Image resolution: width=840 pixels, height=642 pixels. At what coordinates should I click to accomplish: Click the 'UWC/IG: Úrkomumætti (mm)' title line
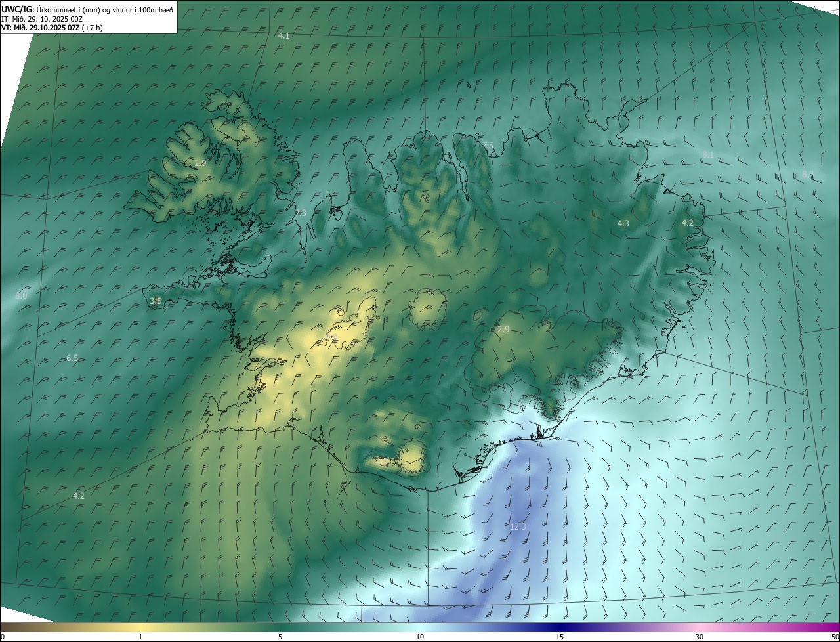point(87,9)
